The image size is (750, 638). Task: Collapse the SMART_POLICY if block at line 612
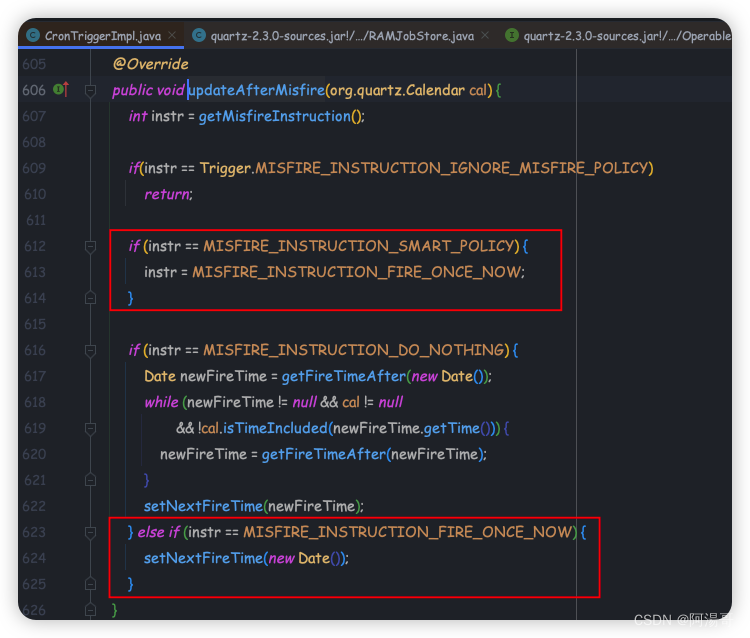pyautogui.click(x=90, y=246)
